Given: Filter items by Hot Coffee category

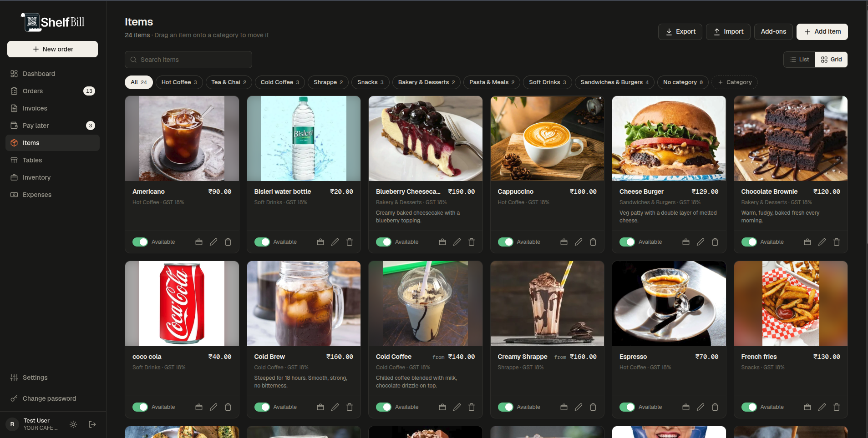Looking at the screenshot, I should 179,82.
